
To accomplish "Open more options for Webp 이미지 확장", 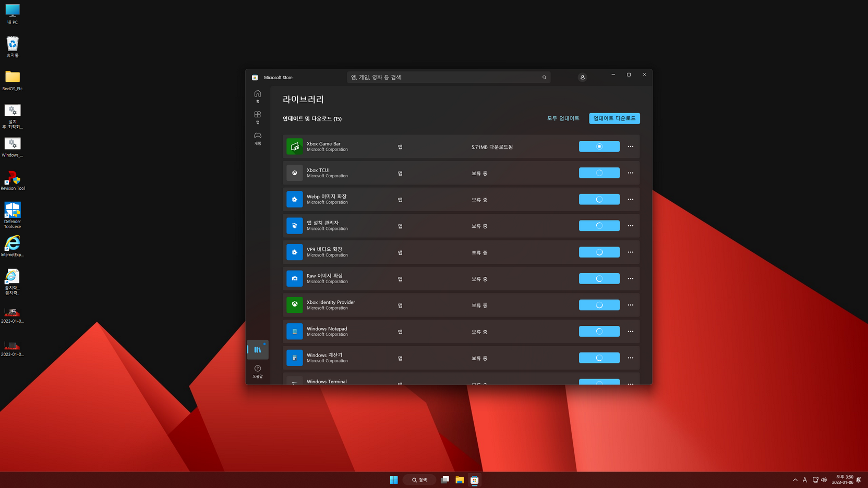I will click(631, 199).
